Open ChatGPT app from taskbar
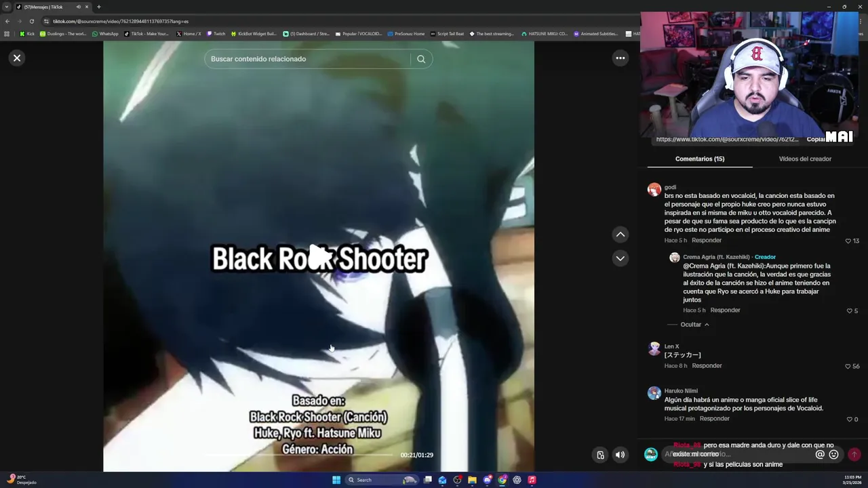This screenshot has width=868, height=488. (517, 480)
